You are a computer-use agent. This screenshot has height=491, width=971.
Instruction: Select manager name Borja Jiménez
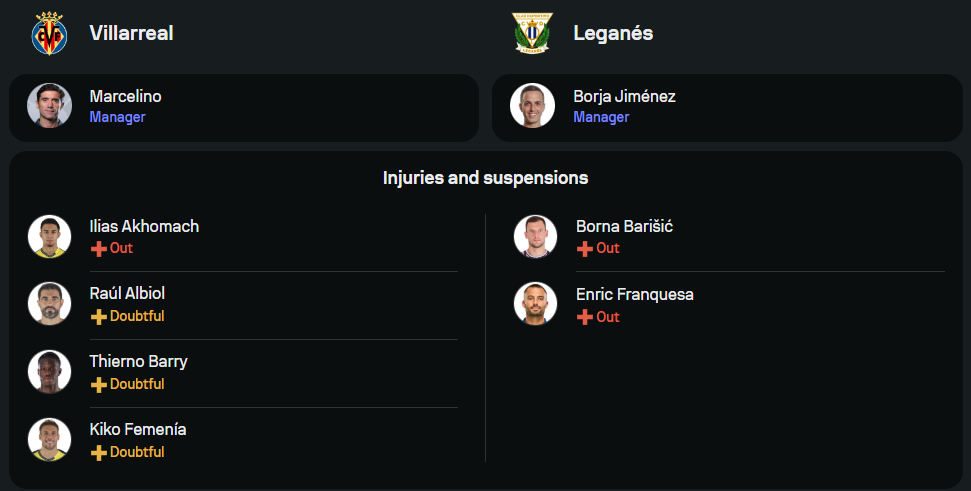point(624,97)
